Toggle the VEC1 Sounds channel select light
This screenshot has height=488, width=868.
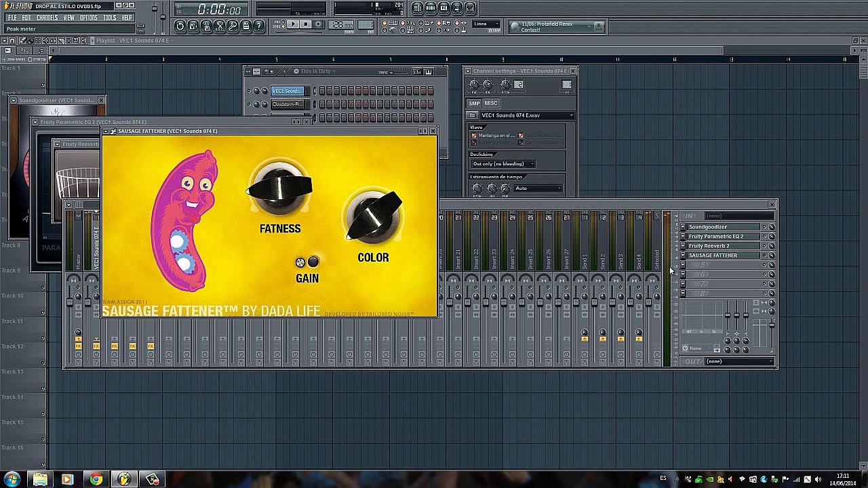313,91
